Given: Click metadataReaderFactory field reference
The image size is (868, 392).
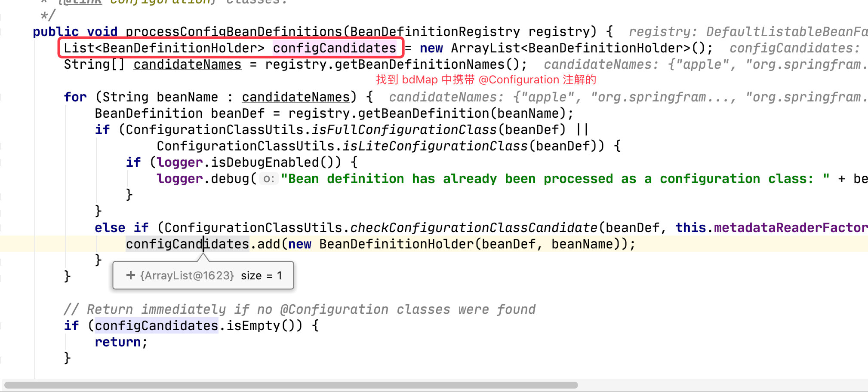Looking at the screenshot, I should tap(791, 228).
